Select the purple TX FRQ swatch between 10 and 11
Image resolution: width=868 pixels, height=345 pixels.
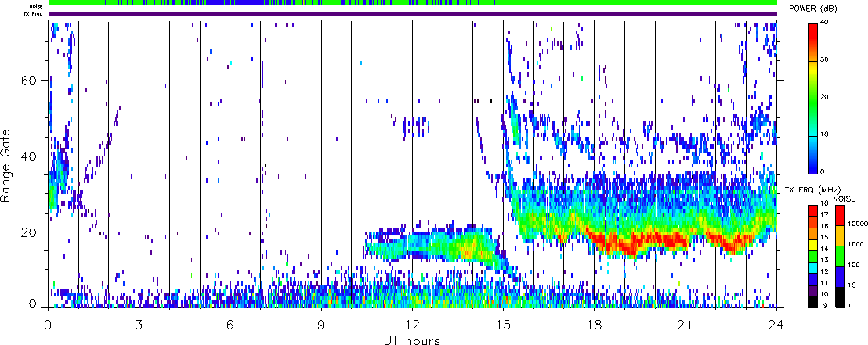813,291
